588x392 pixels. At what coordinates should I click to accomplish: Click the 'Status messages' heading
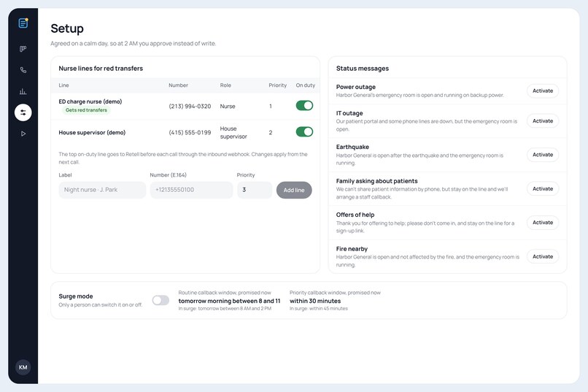(363, 69)
